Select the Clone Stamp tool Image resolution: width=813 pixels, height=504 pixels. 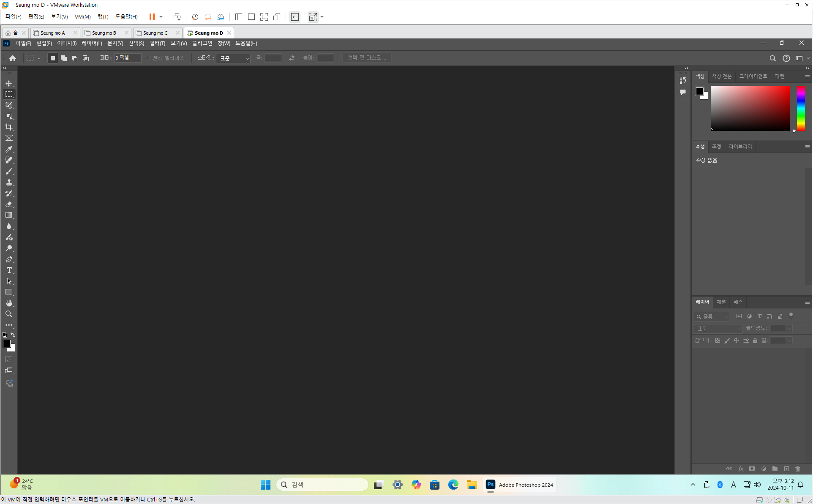(9, 183)
